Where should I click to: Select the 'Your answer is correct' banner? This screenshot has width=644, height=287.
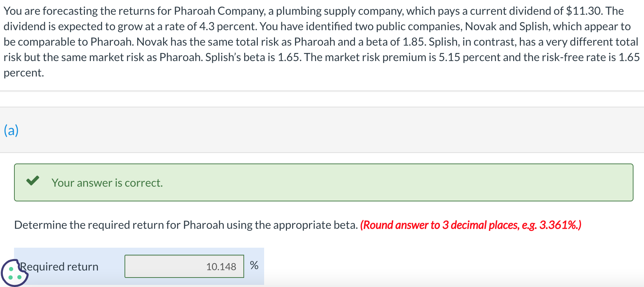pos(322,182)
